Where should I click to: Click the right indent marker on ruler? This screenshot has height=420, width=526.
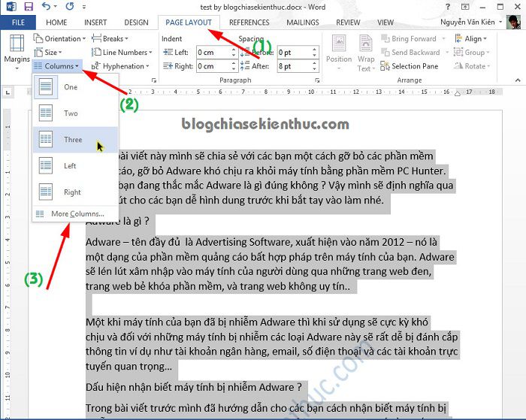pos(457,94)
